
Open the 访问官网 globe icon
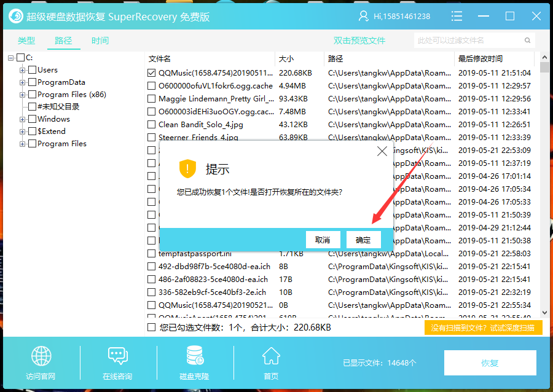41,356
